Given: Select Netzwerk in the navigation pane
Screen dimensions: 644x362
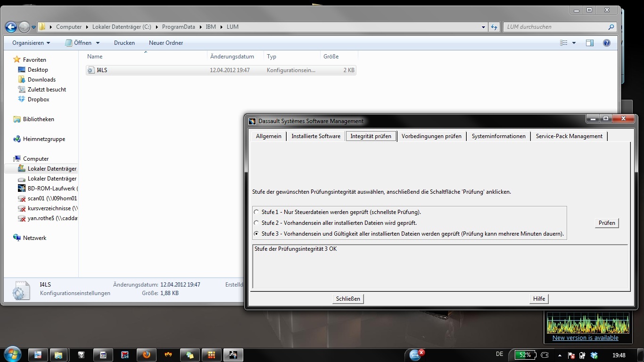Looking at the screenshot, I should tap(34, 238).
